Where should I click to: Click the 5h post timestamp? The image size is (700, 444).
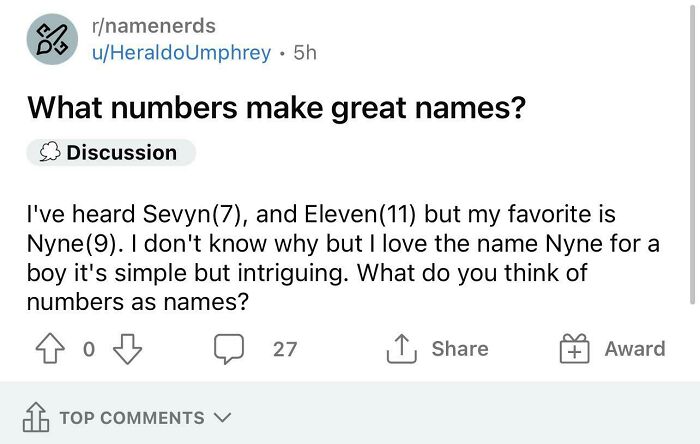(304, 52)
